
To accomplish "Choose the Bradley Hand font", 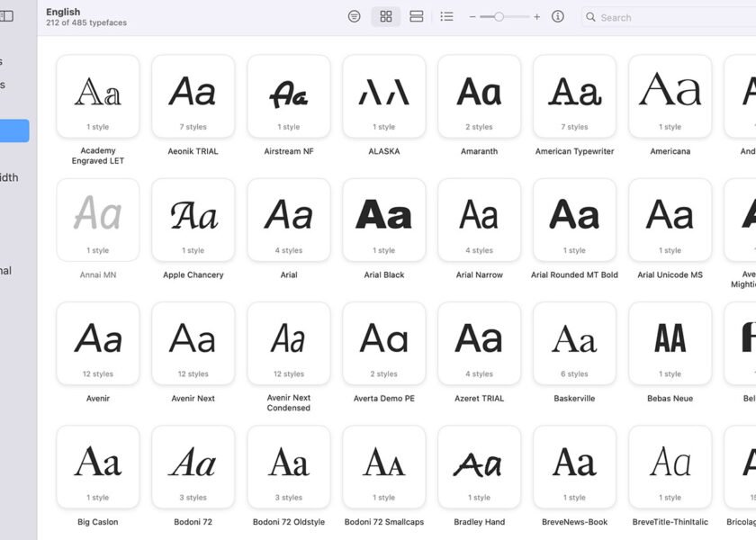I will (479, 466).
